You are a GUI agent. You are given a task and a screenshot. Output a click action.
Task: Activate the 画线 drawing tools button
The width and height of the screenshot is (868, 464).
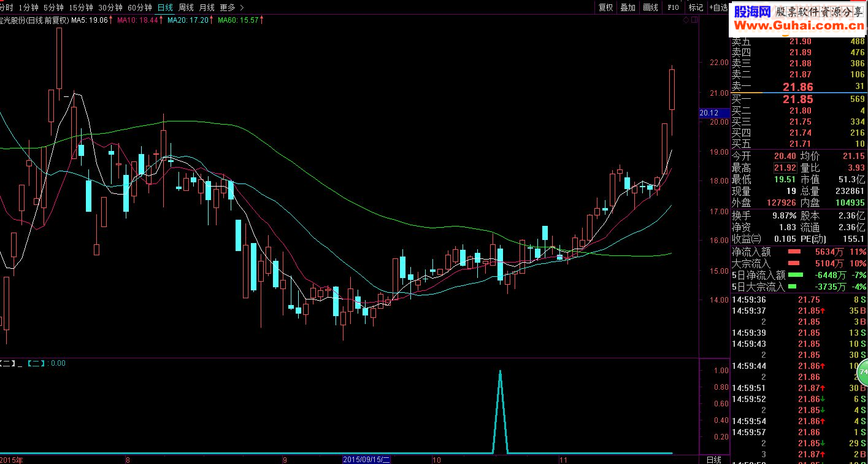[x=650, y=7]
